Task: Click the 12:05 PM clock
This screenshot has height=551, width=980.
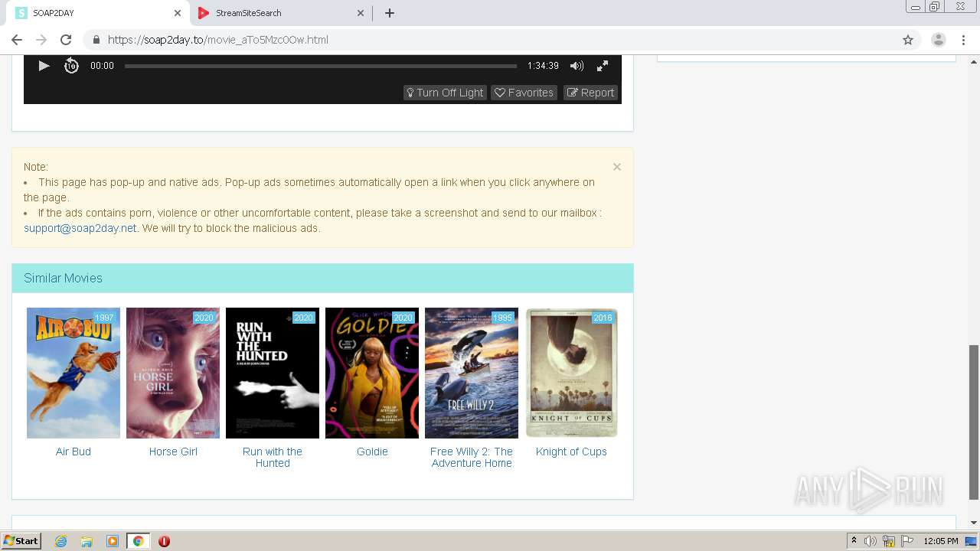Action: [x=941, y=541]
